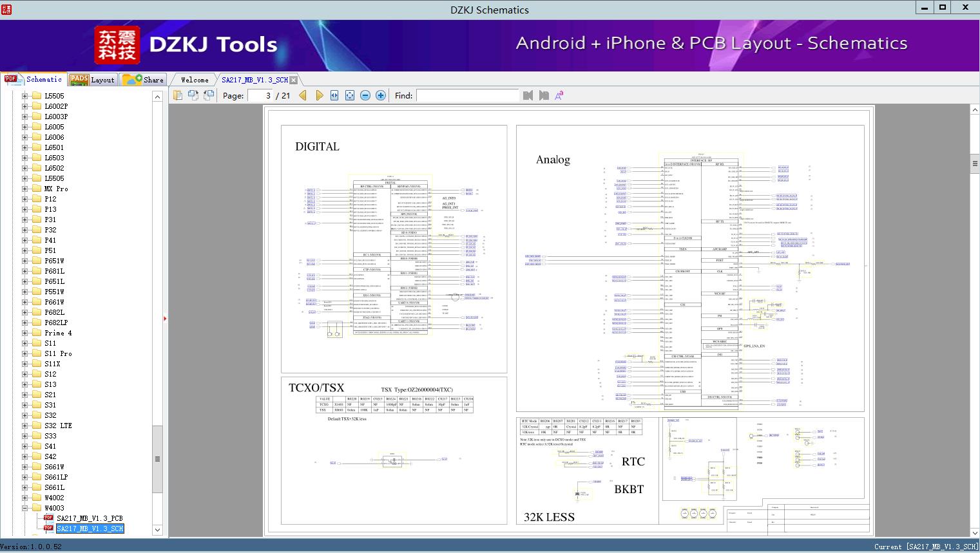980x553 pixels.
Task: Click the page number input box
Action: tap(261, 95)
